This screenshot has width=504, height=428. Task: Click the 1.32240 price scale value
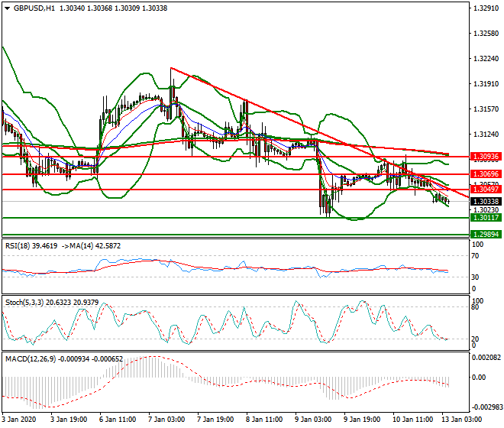pyautogui.click(x=486, y=59)
